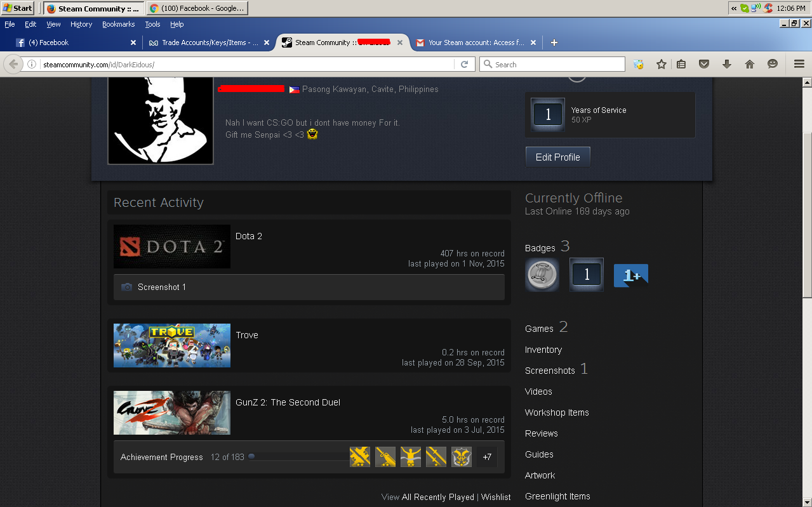Open the Workshop Items link
The image size is (812, 507).
point(557,412)
